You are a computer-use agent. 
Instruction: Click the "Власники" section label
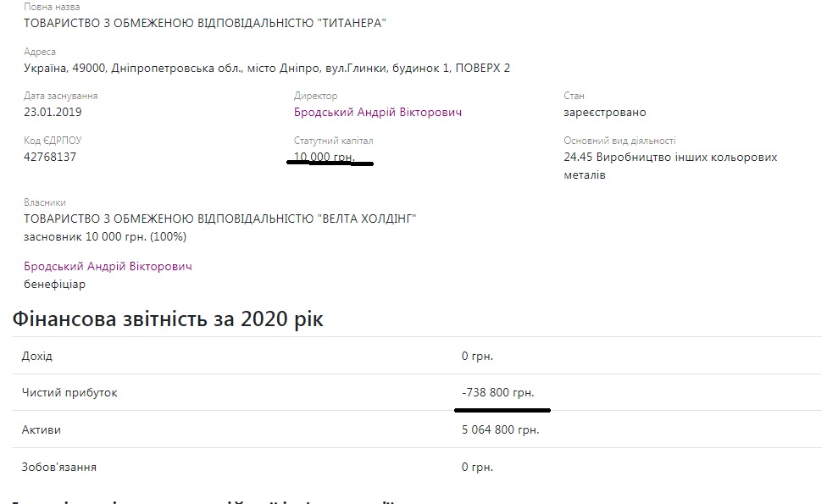click(x=45, y=203)
